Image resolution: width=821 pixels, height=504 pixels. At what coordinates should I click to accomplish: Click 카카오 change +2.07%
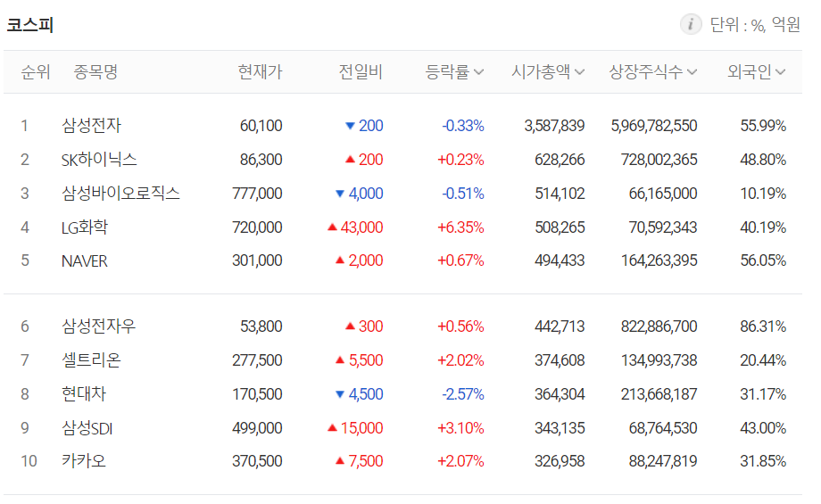(x=460, y=461)
